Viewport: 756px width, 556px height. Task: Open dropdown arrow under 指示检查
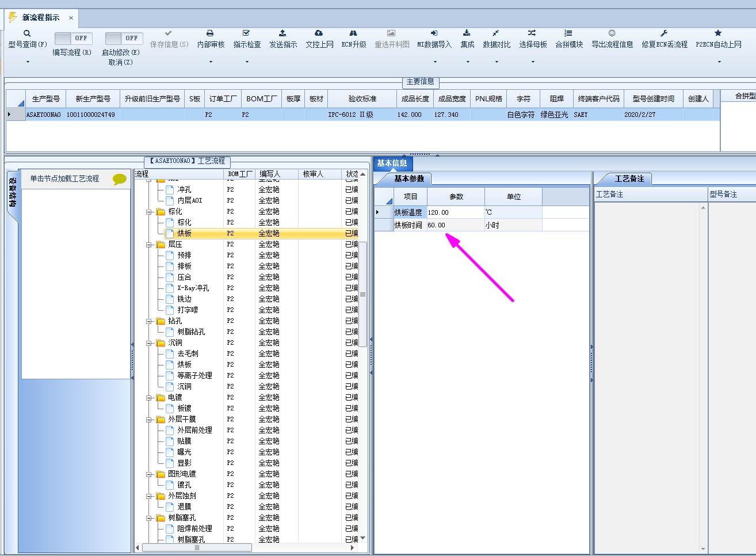pyautogui.click(x=246, y=62)
